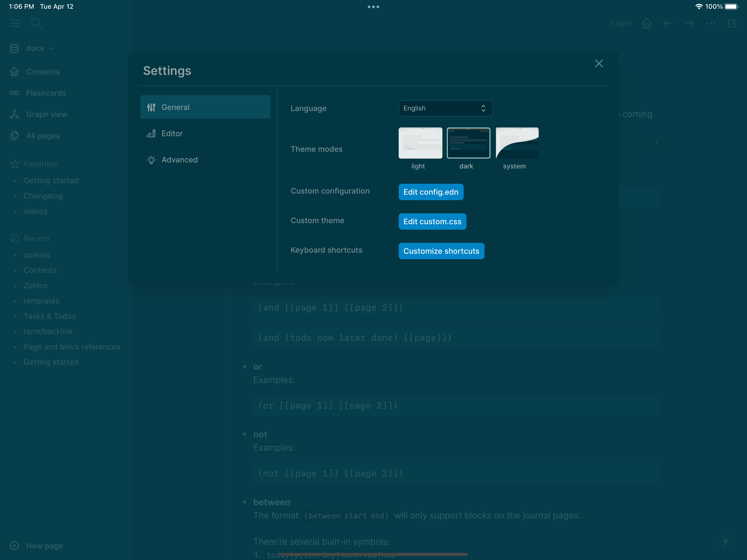Go forward with the right arrow icon
The width and height of the screenshot is (747, 560).
[690, 23]
